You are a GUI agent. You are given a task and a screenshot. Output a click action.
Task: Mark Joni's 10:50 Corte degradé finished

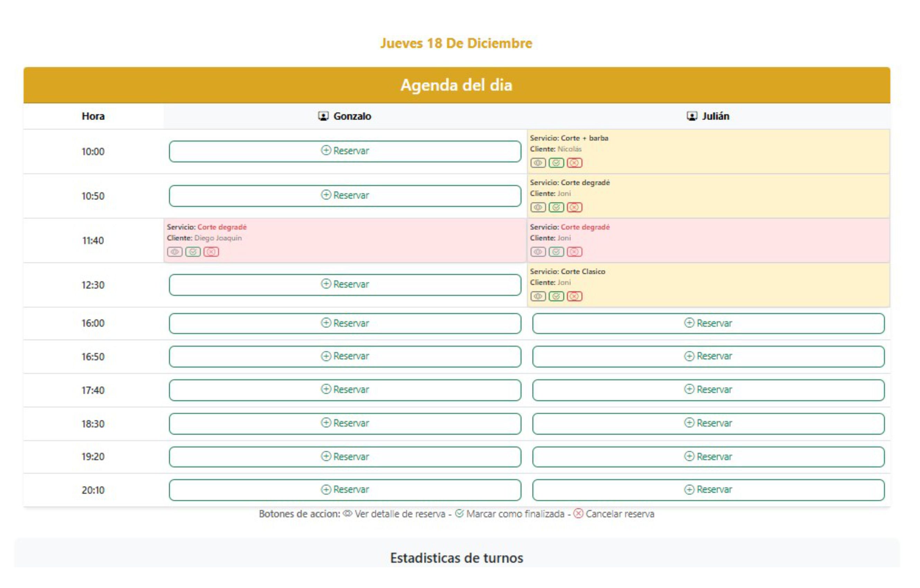[x=556, y=207]
